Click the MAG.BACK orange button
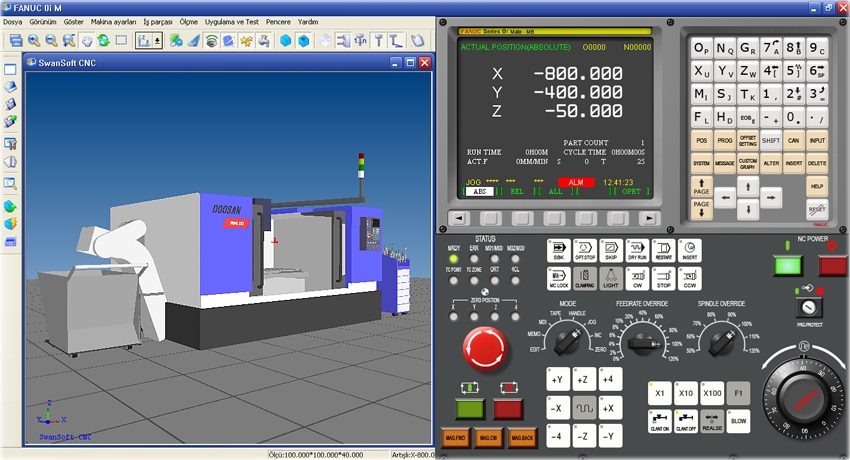The width and height of the screenshot is (850, 460). tap(522, 438)
